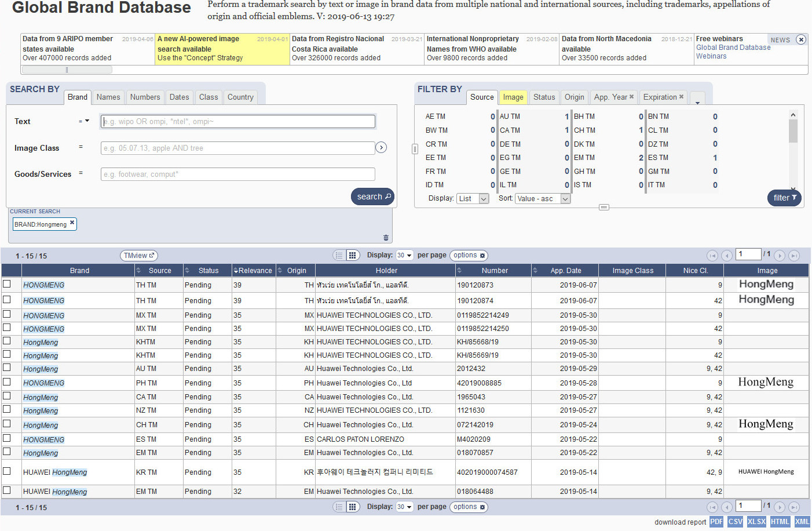Open the Display List dropdown
The width and height of the screenshot is (812, 531).
point(473,198)
